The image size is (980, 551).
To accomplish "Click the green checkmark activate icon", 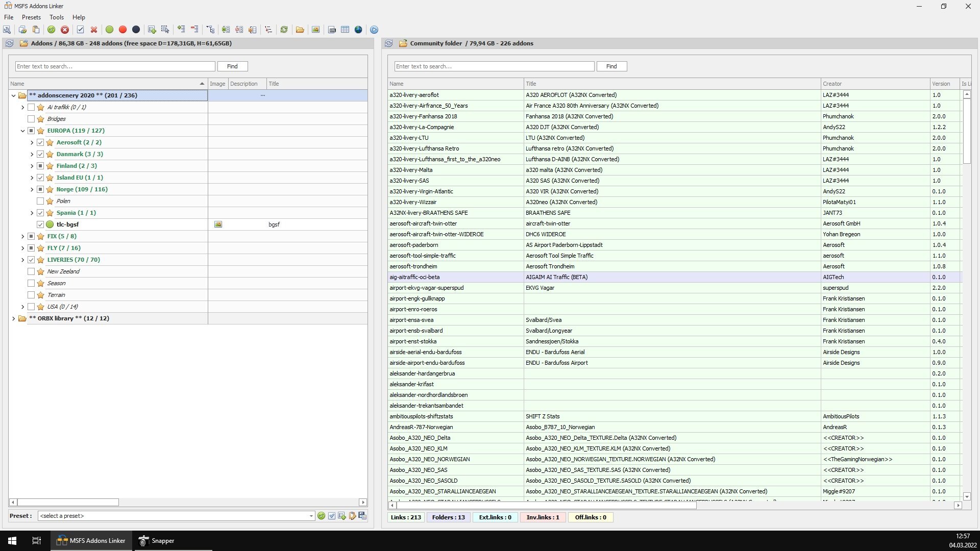I will [x=51, y=30].
